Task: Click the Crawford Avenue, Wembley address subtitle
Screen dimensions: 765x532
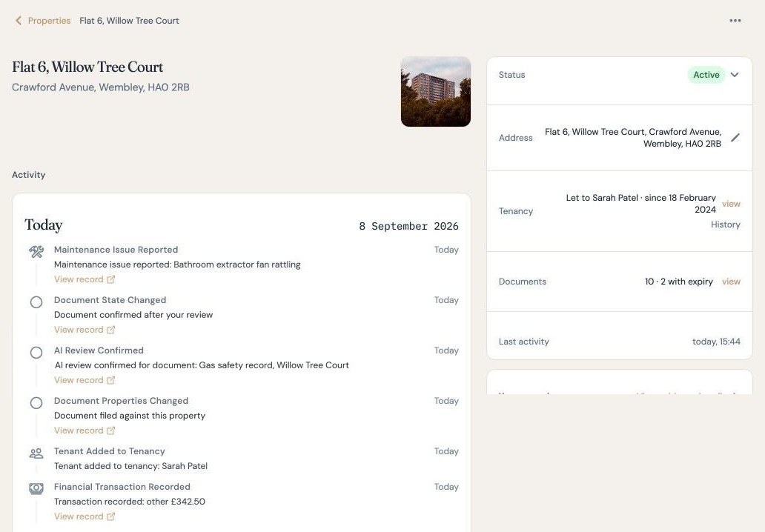Action: [x=101, y=87]
